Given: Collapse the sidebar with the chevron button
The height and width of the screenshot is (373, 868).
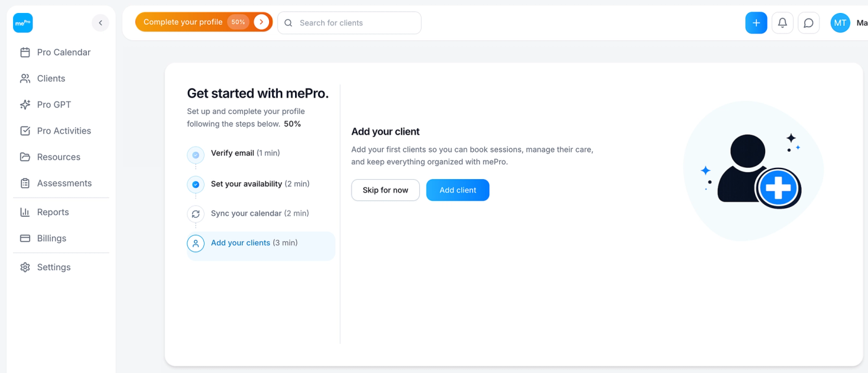Looking at the screenshot, I should click(100, 23).
